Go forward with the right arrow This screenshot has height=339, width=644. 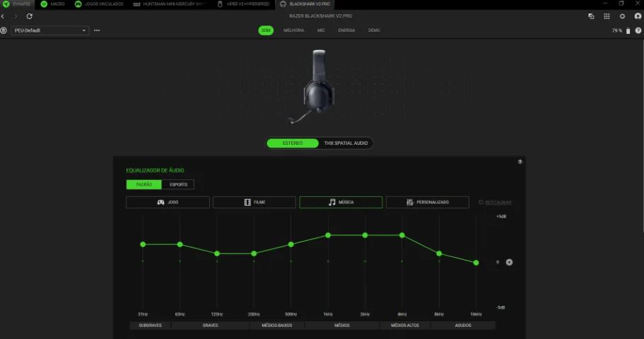click(x=16, y=16)
